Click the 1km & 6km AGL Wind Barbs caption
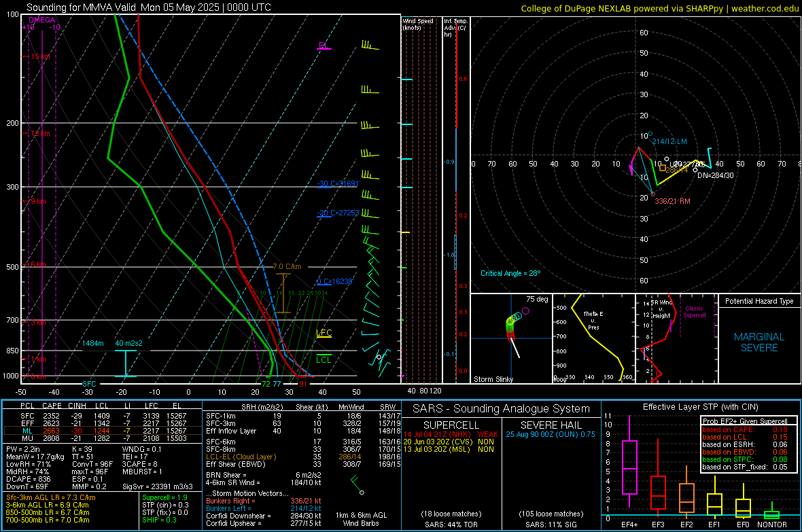The image size is (802, 532). pos(361,519)
